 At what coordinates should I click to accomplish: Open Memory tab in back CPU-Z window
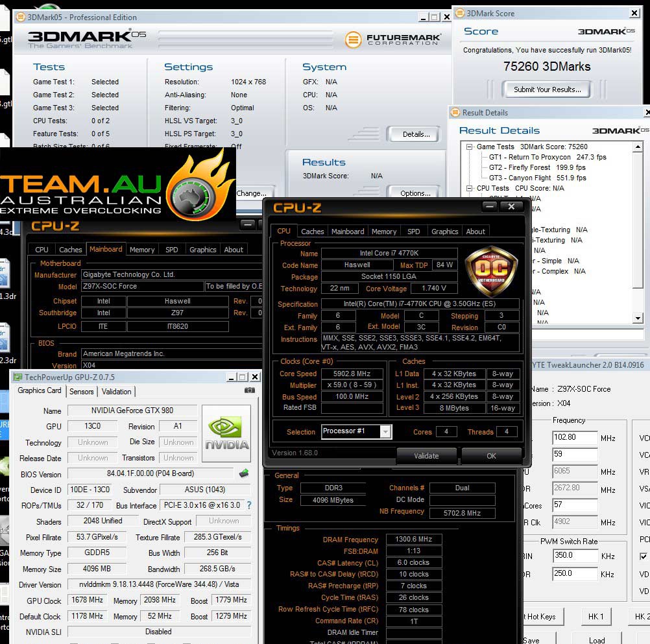click(142, 250)
